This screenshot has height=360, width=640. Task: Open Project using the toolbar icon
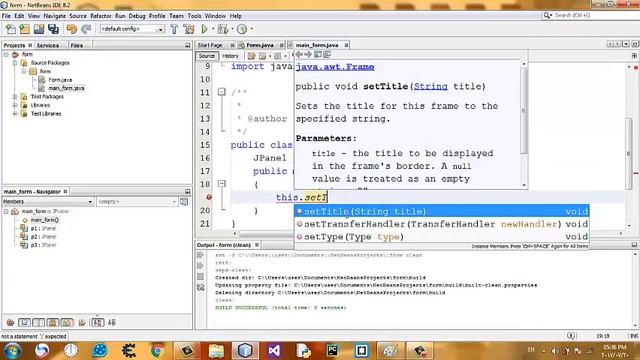click(39, 29)
